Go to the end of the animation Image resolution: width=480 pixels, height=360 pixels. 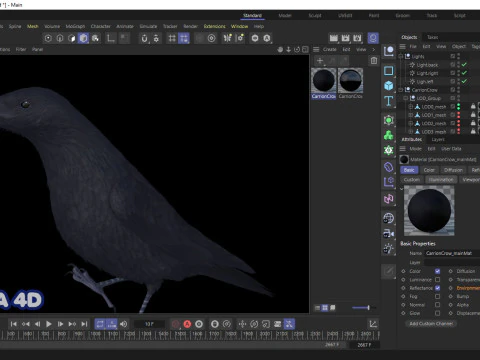(84, 324)
